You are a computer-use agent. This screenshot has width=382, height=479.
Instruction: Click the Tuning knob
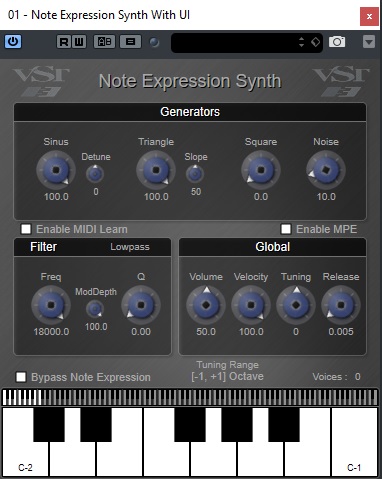tap(296, 305)
